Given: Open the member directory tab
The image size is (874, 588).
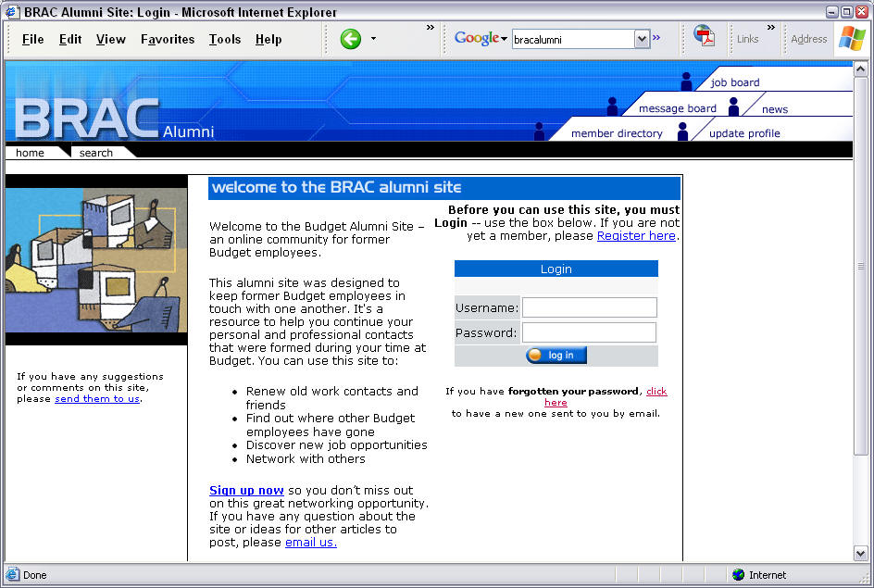Looking at the screenshot, I should click(617, 133).
